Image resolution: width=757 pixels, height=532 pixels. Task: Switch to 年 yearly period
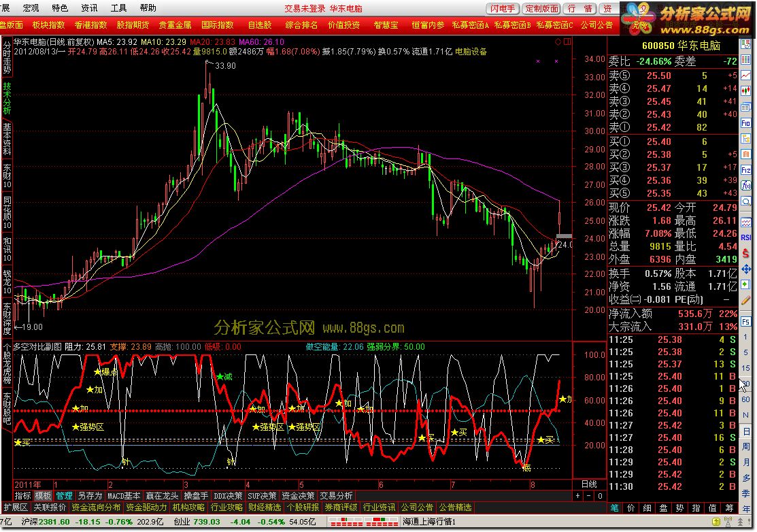(x=746, y=508)
